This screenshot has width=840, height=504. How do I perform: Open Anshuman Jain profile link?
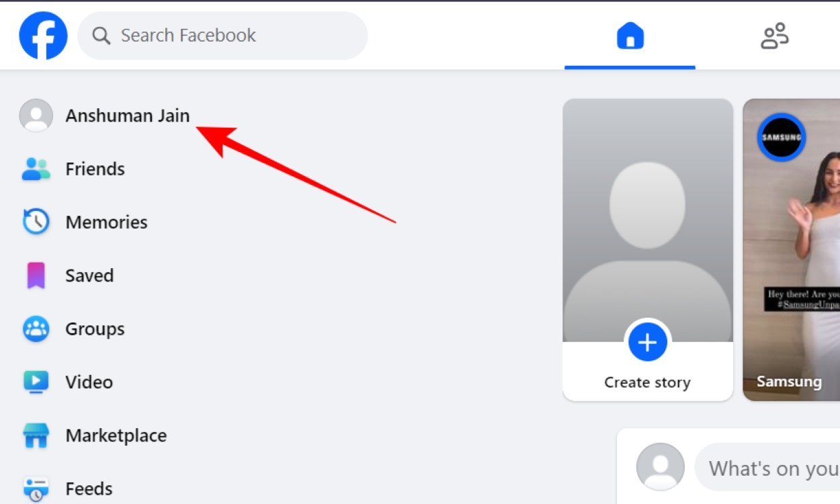[x=128, y=116]
